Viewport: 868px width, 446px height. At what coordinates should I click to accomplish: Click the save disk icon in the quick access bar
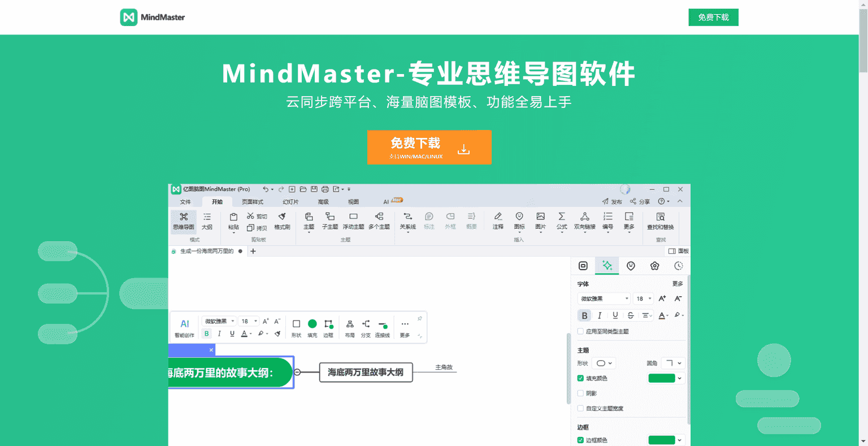click(314, 189)
